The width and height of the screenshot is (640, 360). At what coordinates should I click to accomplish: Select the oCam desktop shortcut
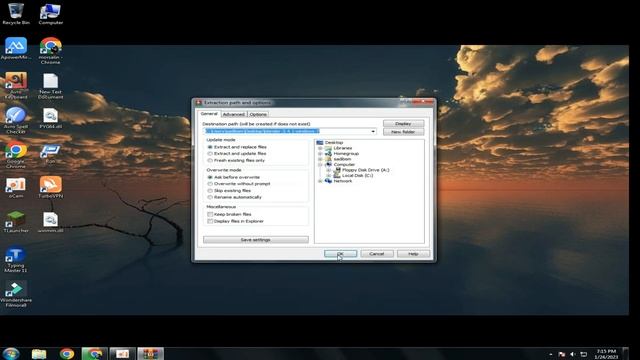pyautogui.click(x=16, y=188)
